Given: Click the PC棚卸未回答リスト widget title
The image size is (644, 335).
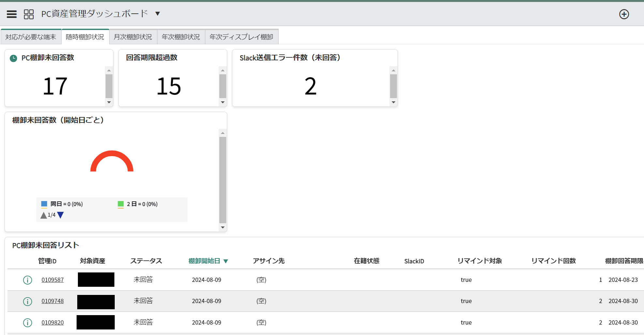Looking at the screenshot, I should pyautogui.click(x=46, y=245).
